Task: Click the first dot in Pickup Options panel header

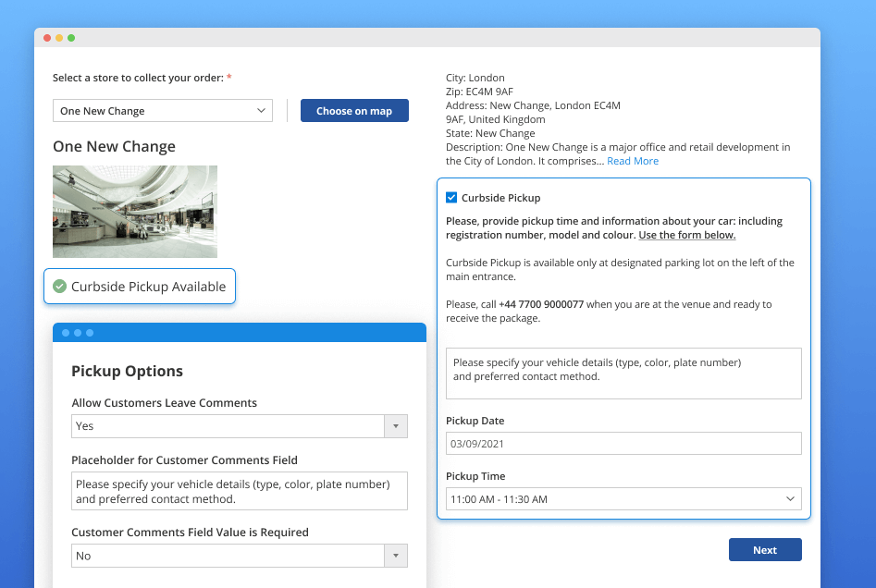Action: tap(66, 333)
